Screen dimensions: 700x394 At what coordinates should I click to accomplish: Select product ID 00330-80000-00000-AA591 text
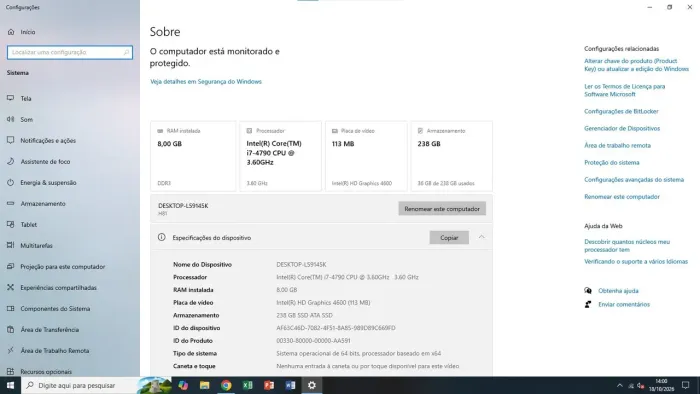[x=313, y=340]
